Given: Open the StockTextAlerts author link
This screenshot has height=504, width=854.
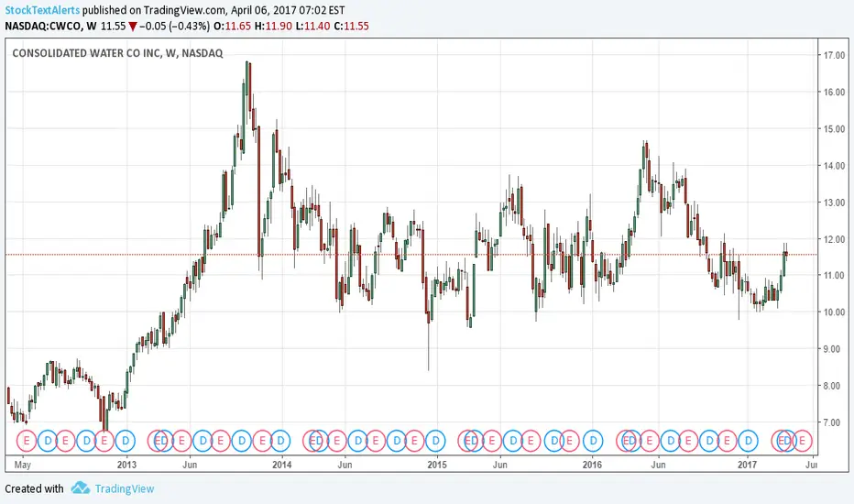Looking at the screenshot, I should [42, 10].
